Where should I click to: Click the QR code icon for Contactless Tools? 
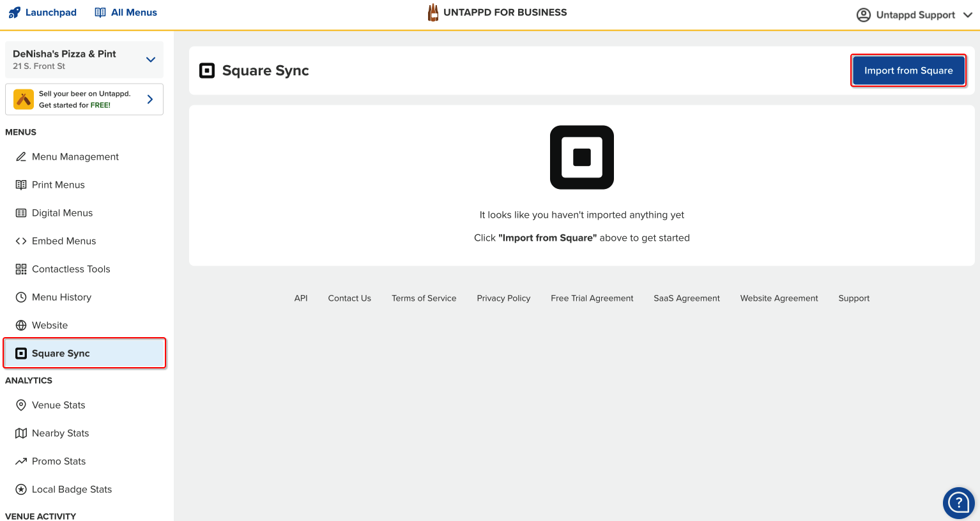21,269
